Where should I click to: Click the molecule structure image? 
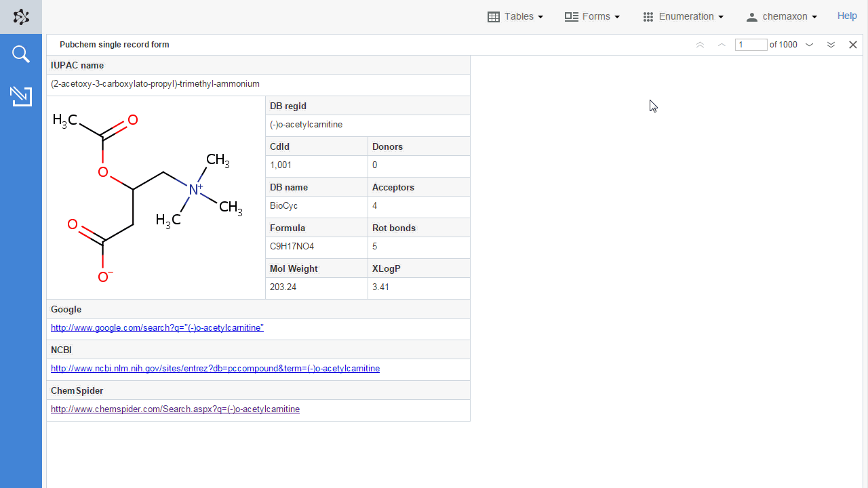(155, 197)
